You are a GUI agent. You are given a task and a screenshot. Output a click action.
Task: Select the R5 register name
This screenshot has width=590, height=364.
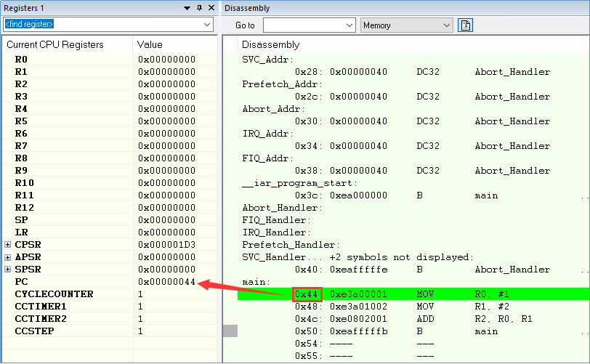[21, 121]
